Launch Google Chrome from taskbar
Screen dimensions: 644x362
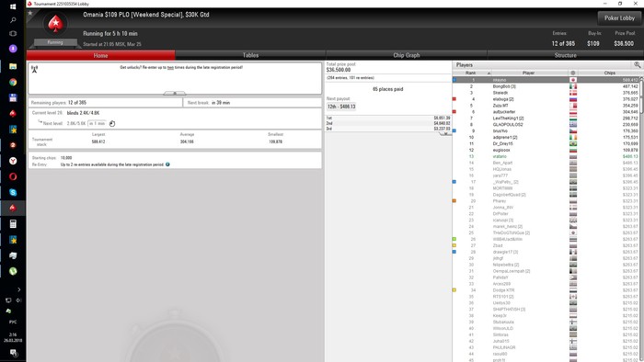pos(13,82)
